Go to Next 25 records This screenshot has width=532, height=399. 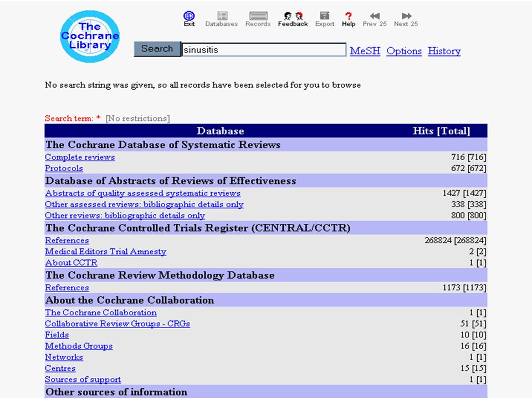406,19
